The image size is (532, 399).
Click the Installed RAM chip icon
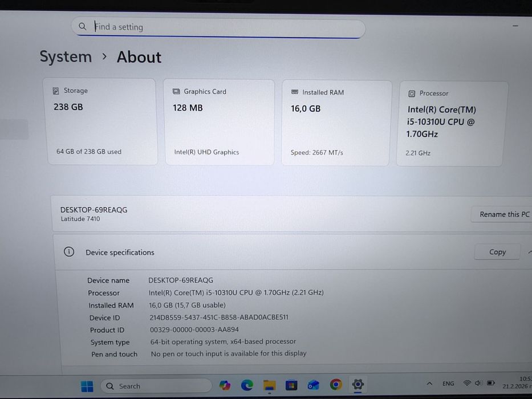[x=294, y=92]
